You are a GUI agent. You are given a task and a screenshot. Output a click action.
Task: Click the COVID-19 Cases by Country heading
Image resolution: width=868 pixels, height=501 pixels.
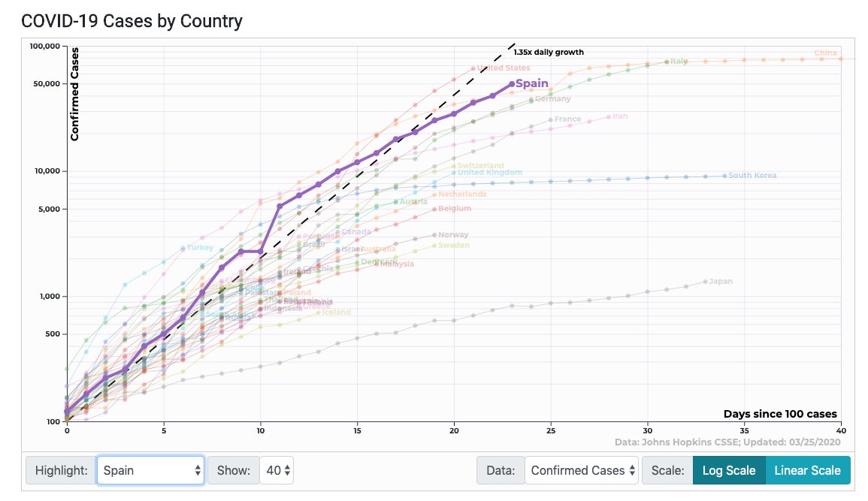tap(132, 21)
